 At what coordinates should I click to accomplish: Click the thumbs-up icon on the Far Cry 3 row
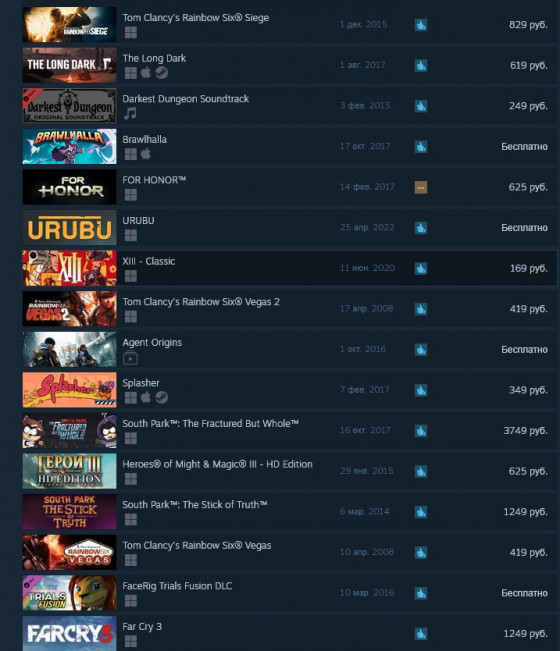421,634
